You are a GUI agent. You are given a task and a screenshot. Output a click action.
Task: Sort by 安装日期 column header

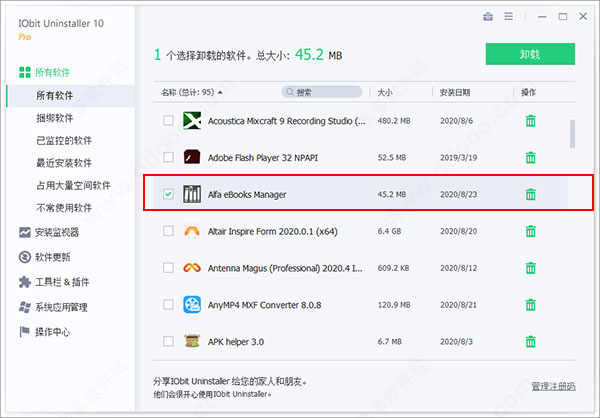coord(455,92)
